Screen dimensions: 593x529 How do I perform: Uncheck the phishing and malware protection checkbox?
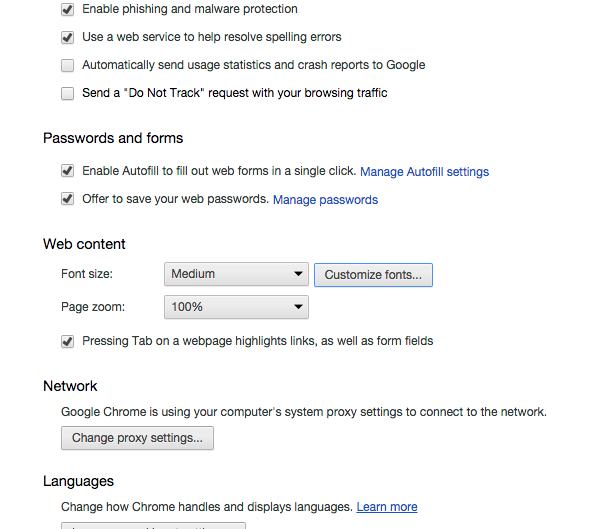[x=67, y=9]
